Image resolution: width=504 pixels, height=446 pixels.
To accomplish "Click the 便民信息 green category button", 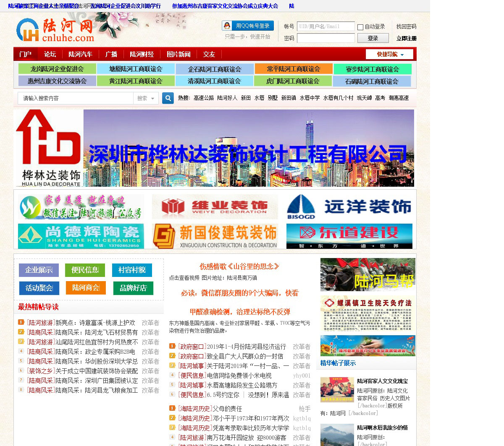I will point(85,270).
